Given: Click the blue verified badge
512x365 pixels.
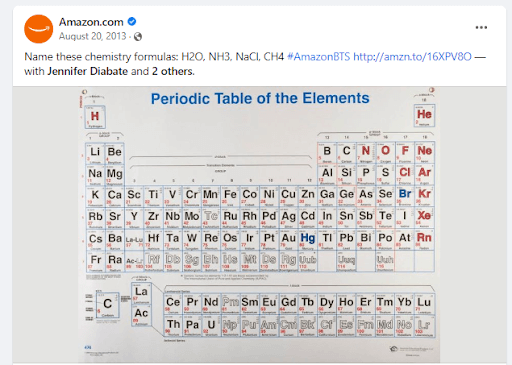Looking at the screenshot, I should [x=132, y=22].
